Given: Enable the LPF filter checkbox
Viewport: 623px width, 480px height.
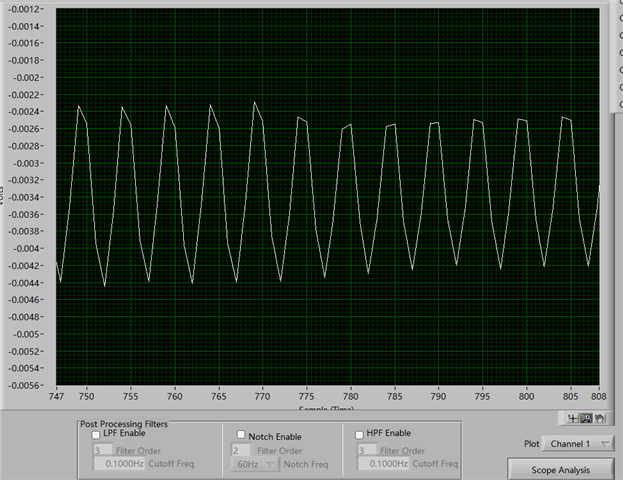Looking at the screenshot, I should click(96, 435).
